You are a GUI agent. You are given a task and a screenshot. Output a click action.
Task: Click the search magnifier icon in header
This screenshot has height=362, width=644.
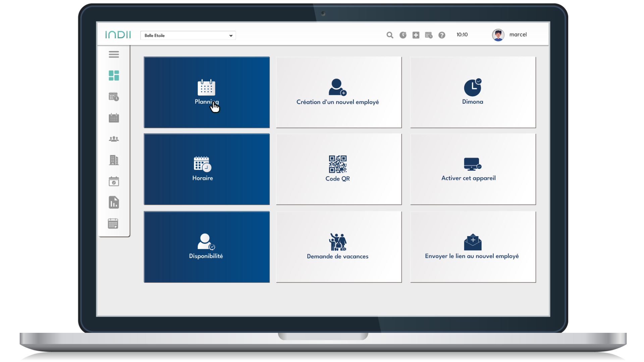coord(389,35)
